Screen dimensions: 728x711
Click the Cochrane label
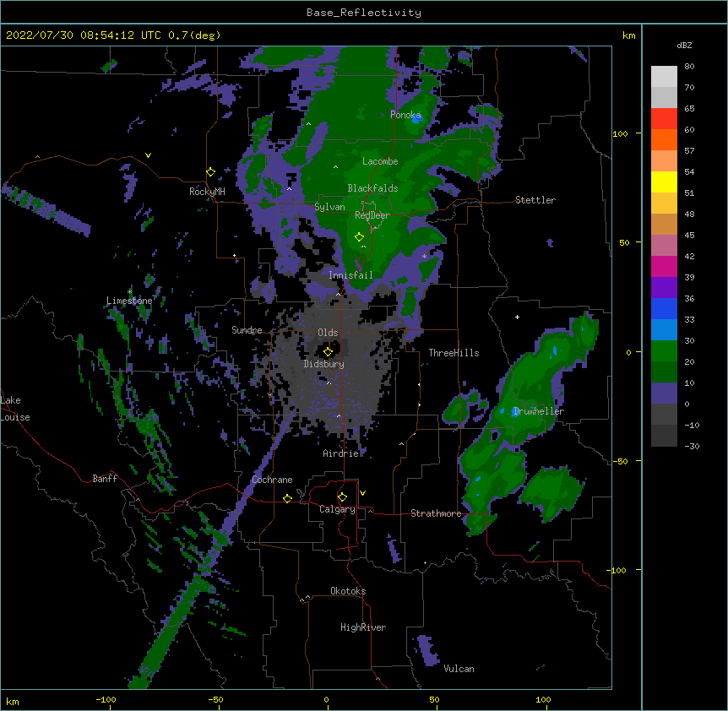[272, 480]
